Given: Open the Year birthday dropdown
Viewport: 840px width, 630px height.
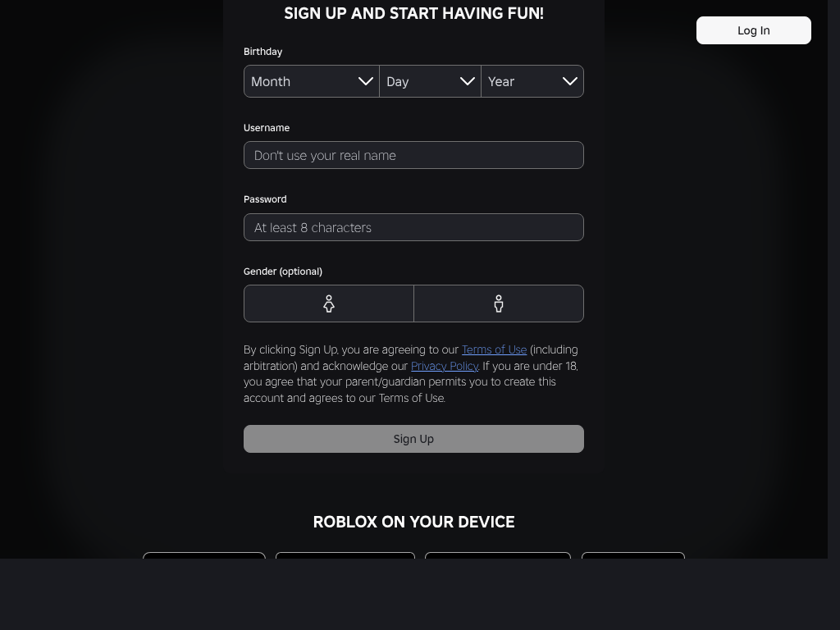Looking at the screenshot, I should click(532, 81).
